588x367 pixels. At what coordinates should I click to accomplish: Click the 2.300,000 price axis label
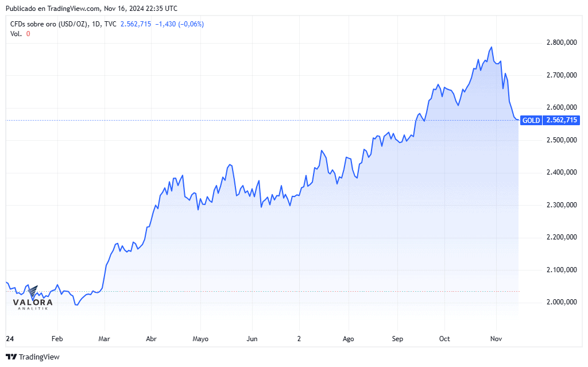click(x=562, y=205)
